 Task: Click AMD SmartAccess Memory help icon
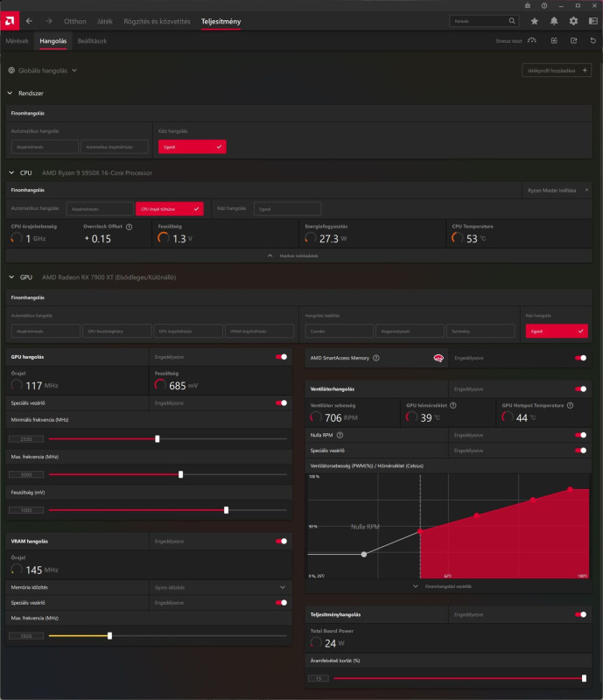(376, 358)
